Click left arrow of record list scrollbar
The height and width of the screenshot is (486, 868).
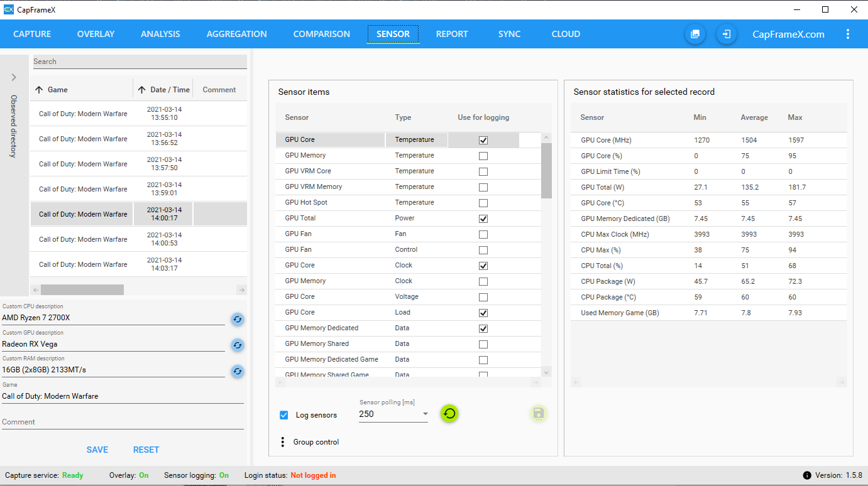[x=35, y=289]
